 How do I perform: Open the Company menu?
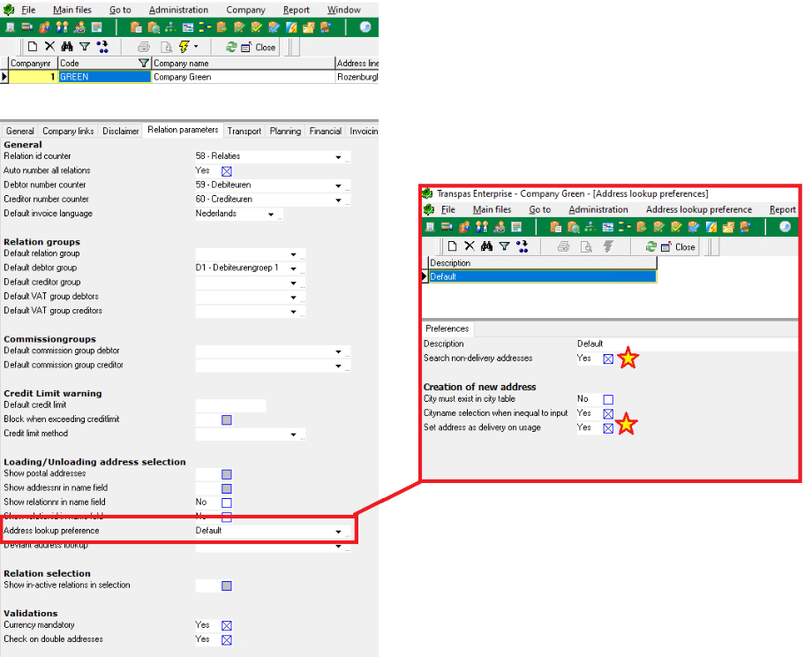point(245,10)
